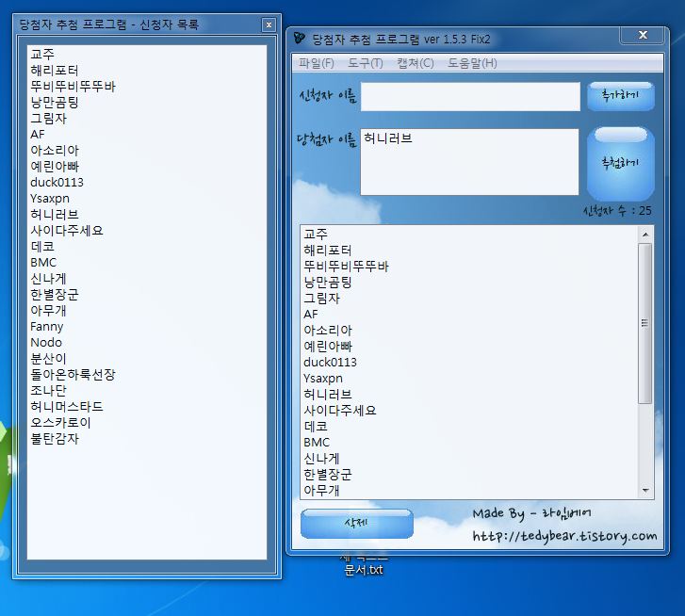Viewport: 685px width, 616px height.
Task: Select 아무개 in main window list
Action: point(321,491)
